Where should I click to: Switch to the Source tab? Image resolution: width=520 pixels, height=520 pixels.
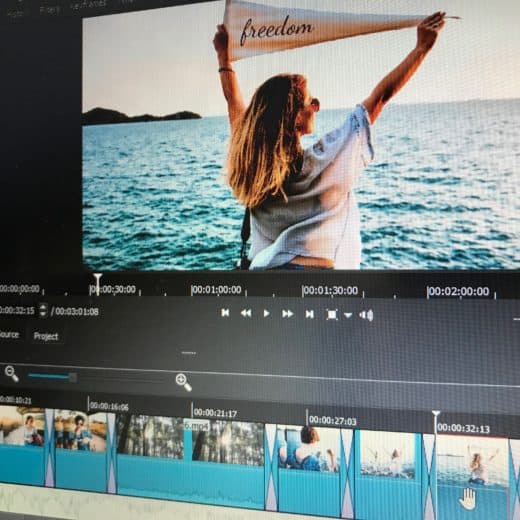pyautogui.click(x=9, y=334)
